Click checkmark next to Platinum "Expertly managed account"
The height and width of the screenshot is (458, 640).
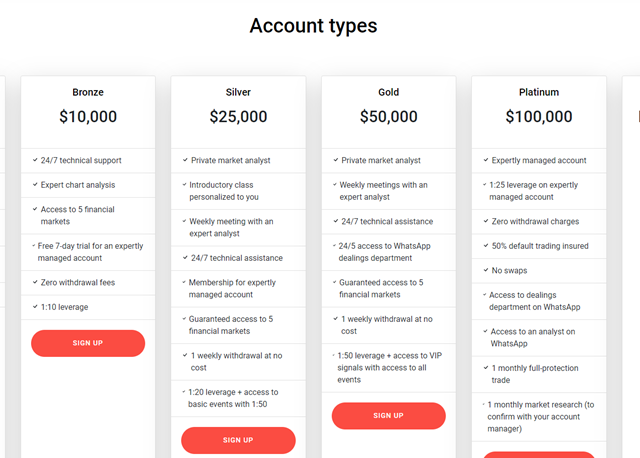pyautogui.click(x=486, y=160)
